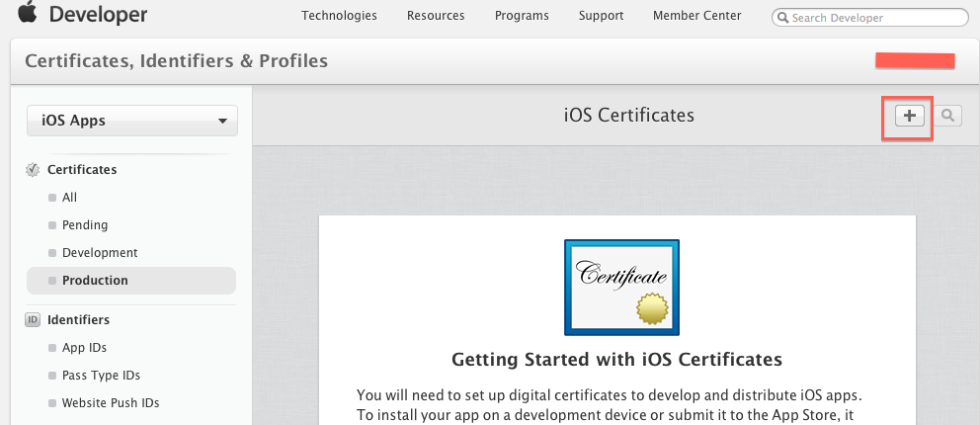This screenshot has height=425, width=980.
Task: Open the Support menu
Action: point(601,16)
